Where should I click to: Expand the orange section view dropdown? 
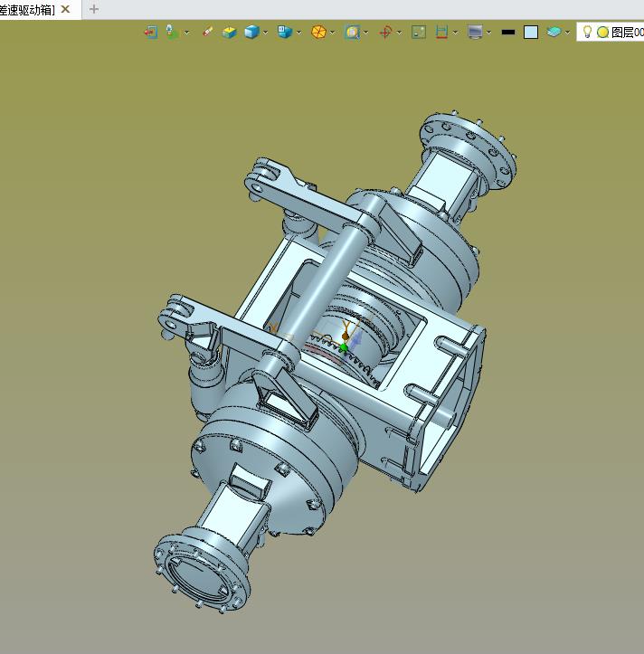pos(333,33)
